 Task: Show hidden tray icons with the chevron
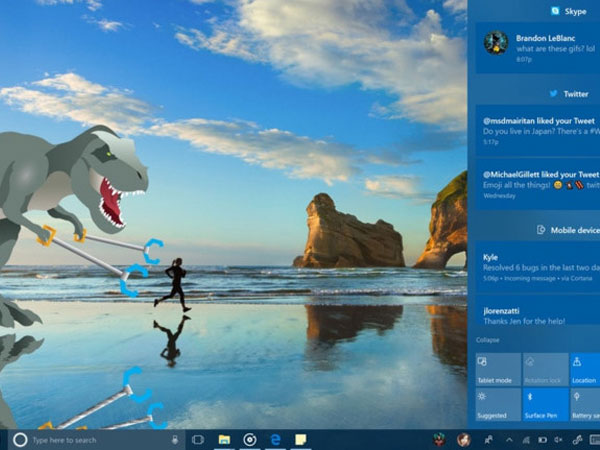point(509,440)
